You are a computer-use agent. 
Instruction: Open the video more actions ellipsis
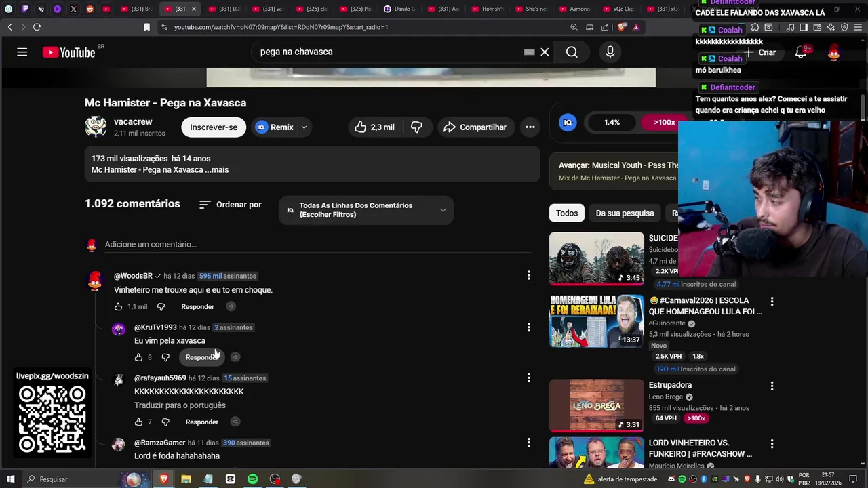pos(530,127)
